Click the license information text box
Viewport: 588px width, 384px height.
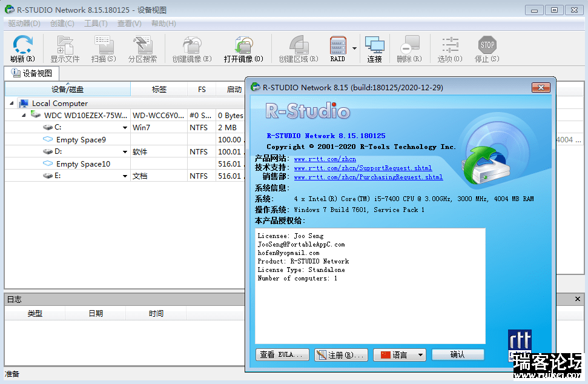tap(370, 286)
